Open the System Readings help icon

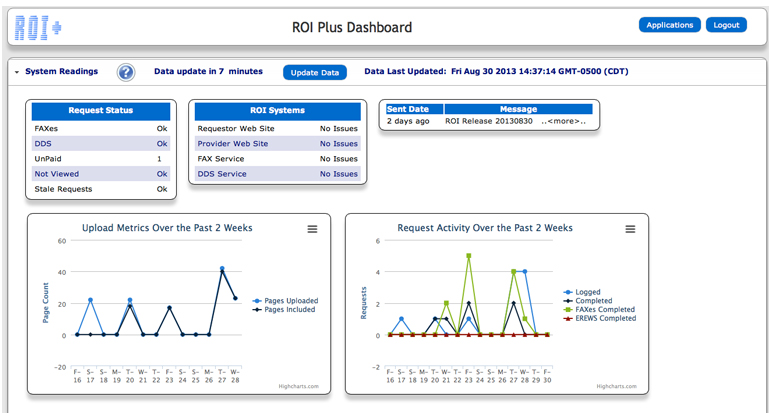(126, 72)
